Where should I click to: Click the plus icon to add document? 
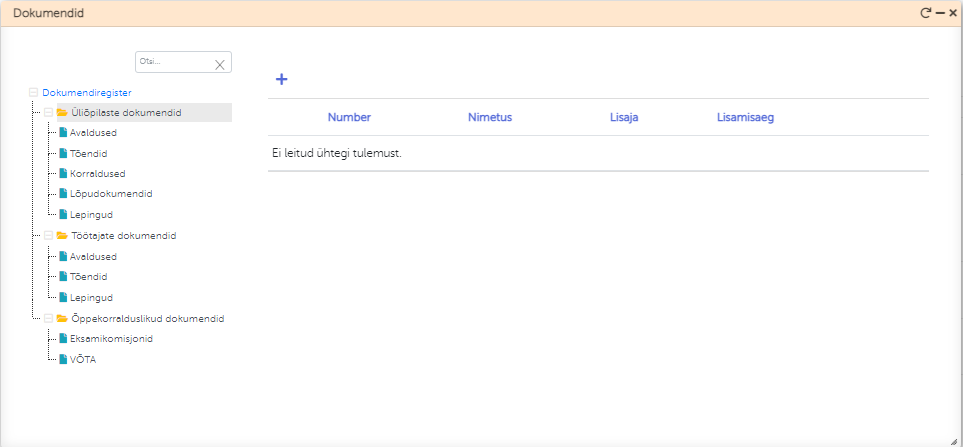pyautogui.click(x=282, y=79)
